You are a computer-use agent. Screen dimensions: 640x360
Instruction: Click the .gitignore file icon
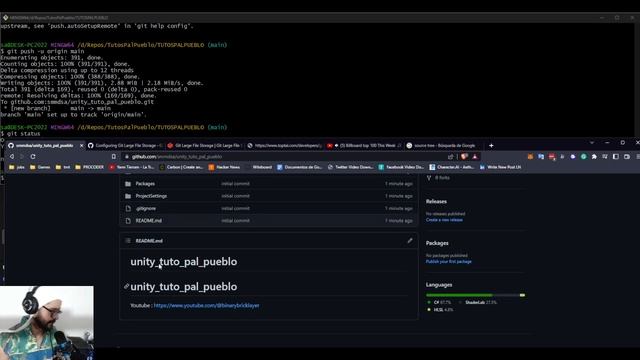point(128,208)
